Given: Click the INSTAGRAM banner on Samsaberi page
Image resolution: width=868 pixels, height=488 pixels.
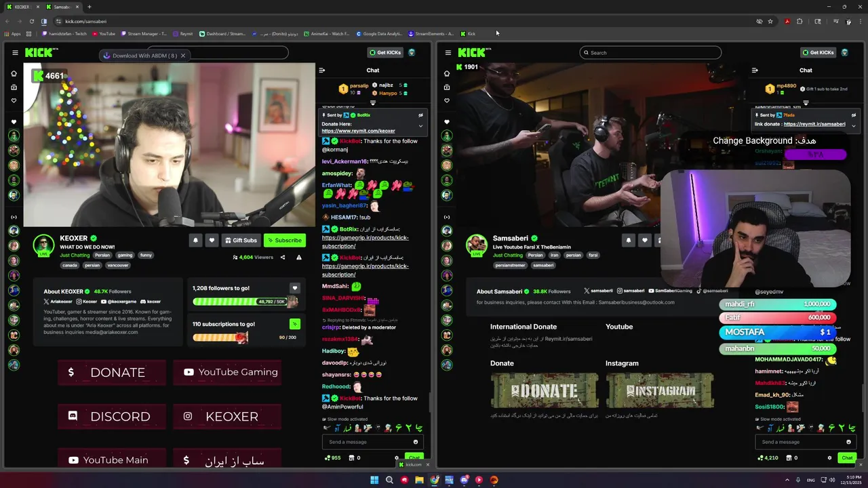Looking at the screenshot, I should pyautogui.click(x=660, y=390).
